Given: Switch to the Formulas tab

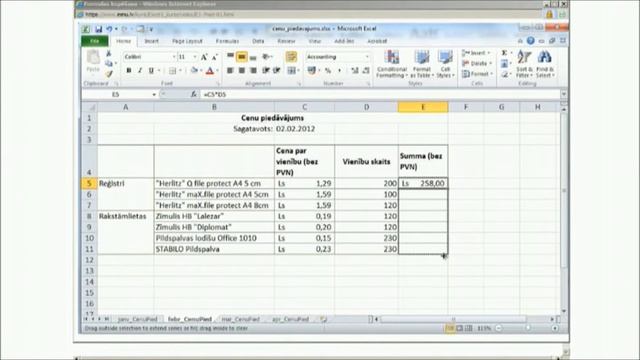Looking at the screenshot, I should (227, 41).
